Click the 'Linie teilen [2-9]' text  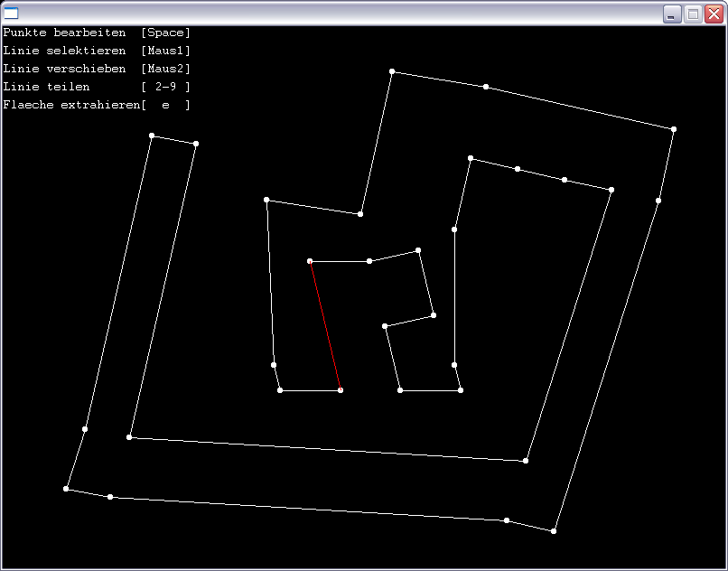click(97, 87)
